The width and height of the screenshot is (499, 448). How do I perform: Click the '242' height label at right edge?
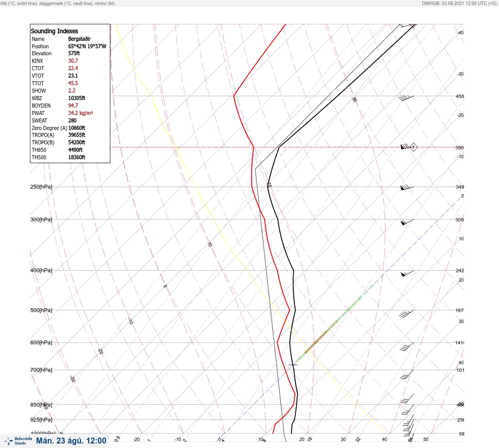click(460, 271)
